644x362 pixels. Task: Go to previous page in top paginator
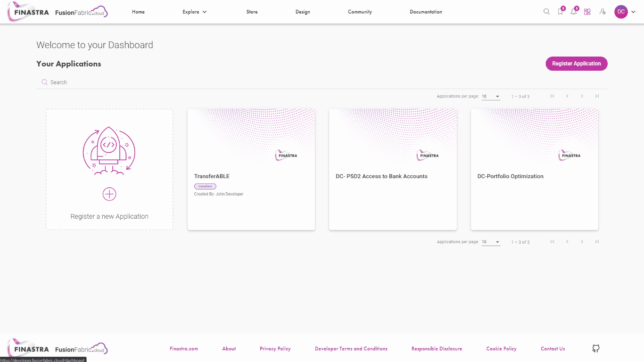567,96
